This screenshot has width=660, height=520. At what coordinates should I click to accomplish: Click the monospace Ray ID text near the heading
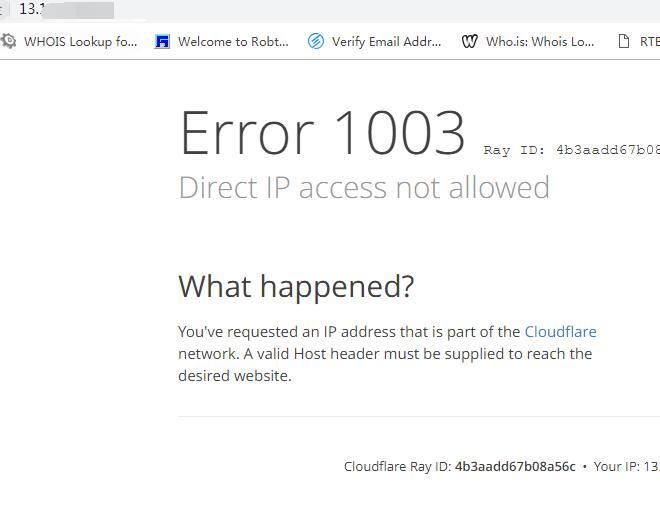(572, 150)
